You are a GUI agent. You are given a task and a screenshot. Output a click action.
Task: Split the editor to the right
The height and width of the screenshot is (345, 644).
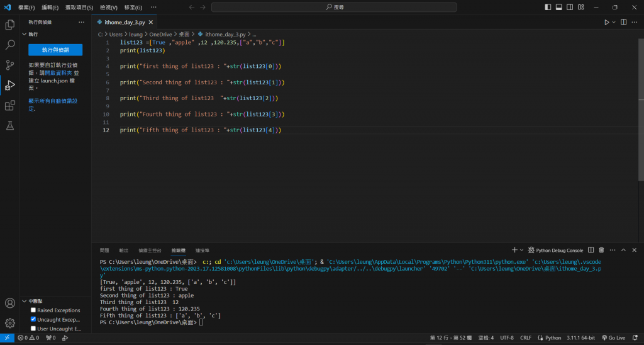coord(623,22)
